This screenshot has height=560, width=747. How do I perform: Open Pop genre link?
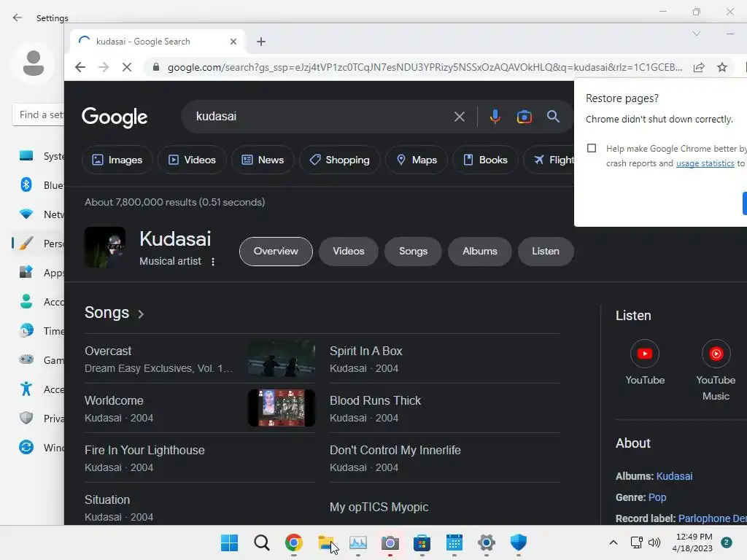pyautogui.click(x=657, y=497)
